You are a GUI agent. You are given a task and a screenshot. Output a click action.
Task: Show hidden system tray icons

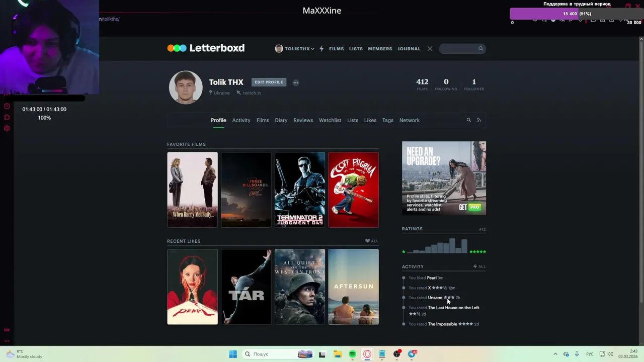coord(555,354)
